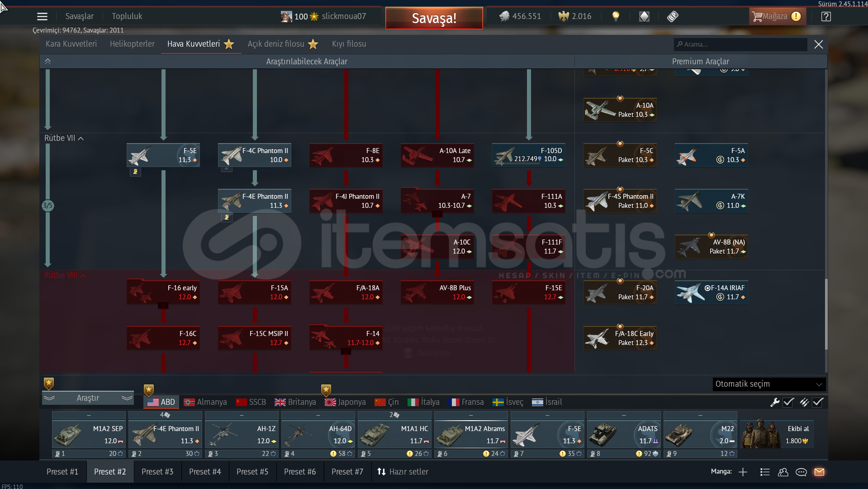Open the wrench repair settings icon

pyautogui.click(x=775, y=402)
